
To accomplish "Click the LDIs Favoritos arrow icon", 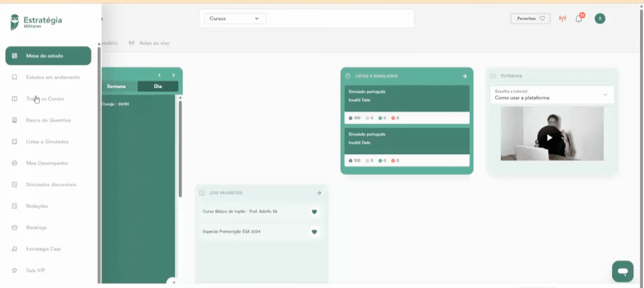I will coord(319,193).
